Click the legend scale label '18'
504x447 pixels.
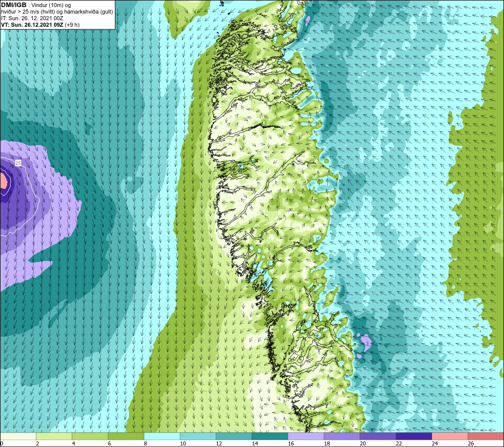pyautogui.click(x=327, y=443)
